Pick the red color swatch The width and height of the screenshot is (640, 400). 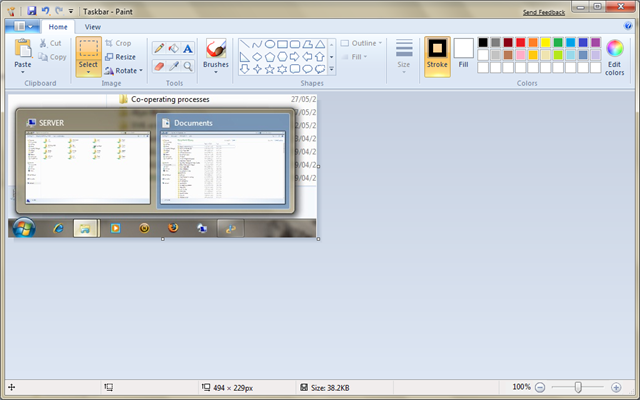521,43
